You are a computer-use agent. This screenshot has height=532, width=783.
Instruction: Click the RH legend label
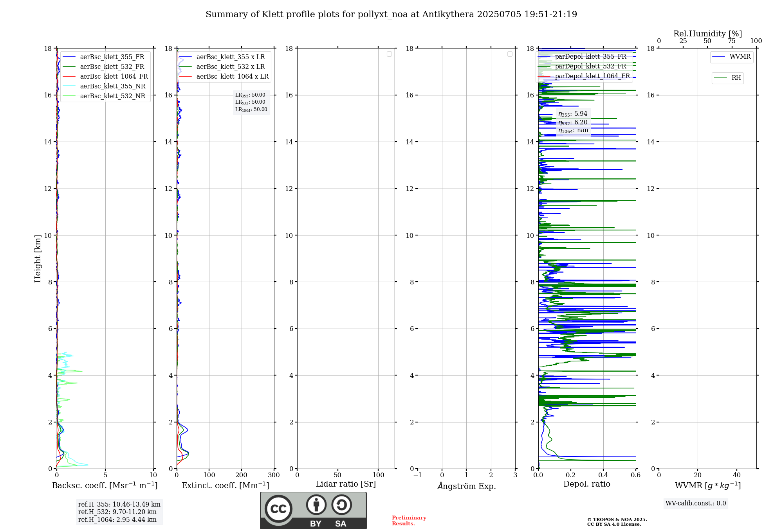[x=736, y=78]
